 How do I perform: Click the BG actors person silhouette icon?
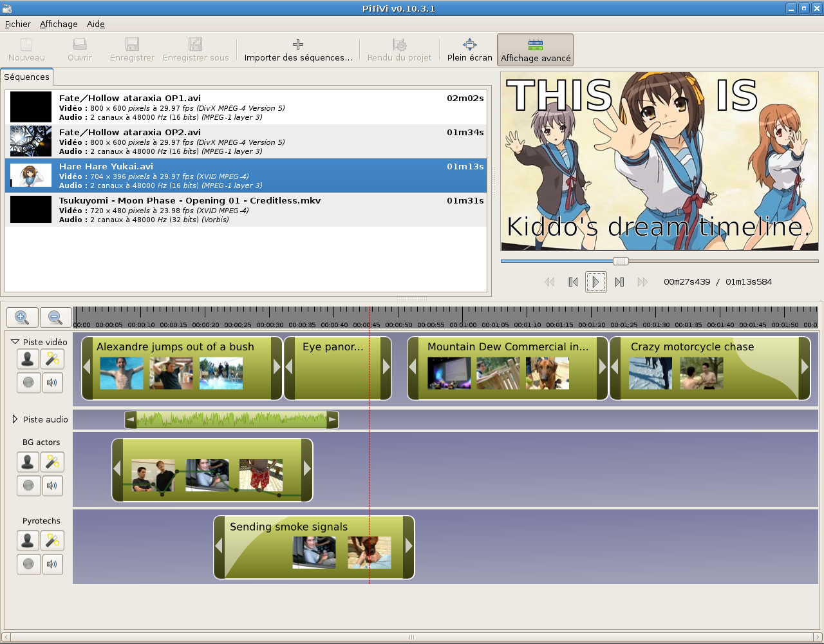(x=28, y=462)
